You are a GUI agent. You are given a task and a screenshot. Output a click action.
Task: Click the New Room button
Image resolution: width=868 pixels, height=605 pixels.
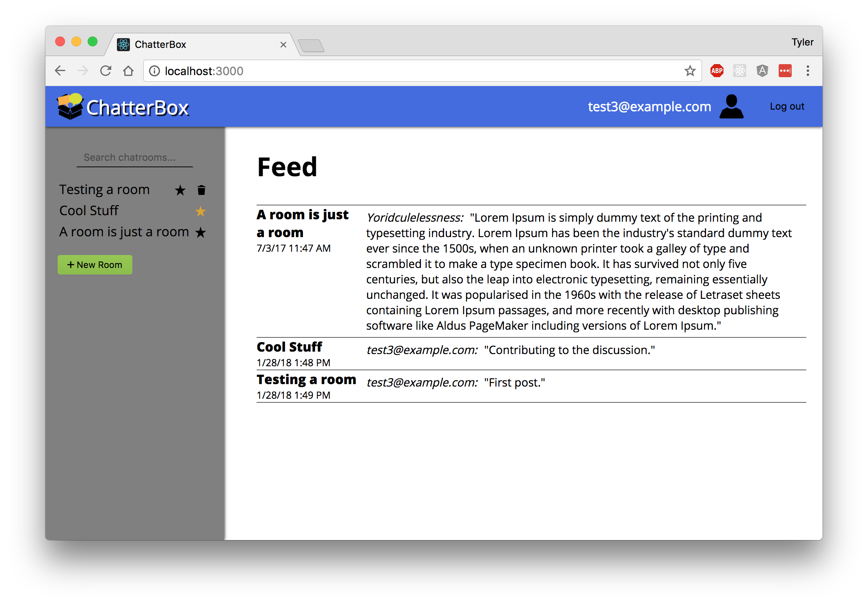click(95, 264)
